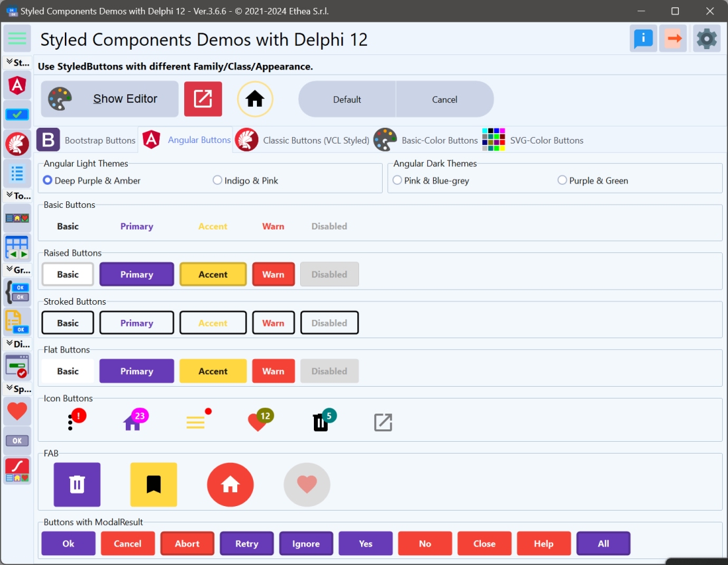Collapse the Gr... sidebar group
Viewport: 728px width, 565px height.
[x=18, y=269]
